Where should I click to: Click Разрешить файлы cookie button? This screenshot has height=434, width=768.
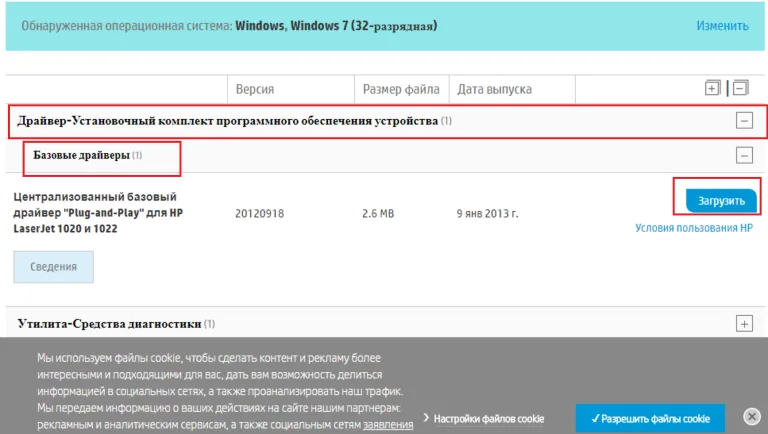[650, 419]
